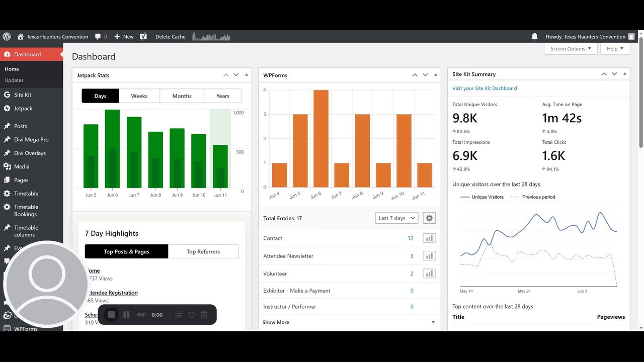
Task: Switch Jetpack Stats to Weeks
Action: (x=139, y=96)
